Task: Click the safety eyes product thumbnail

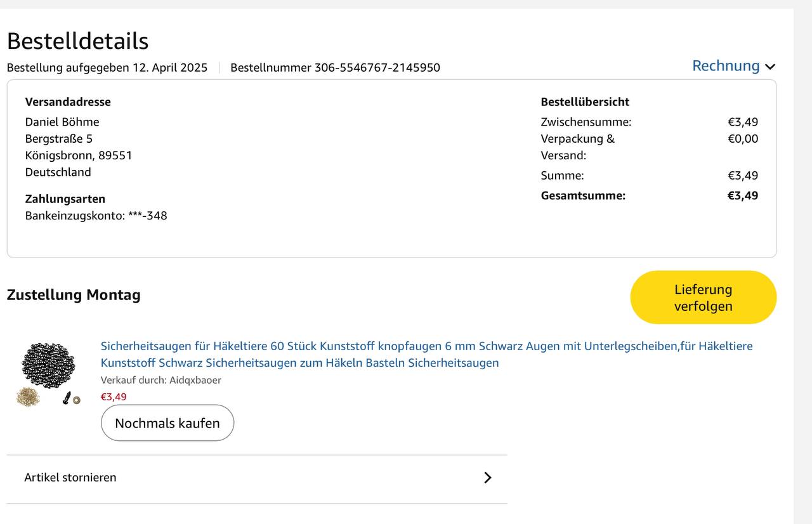Action: pos(48,374)
